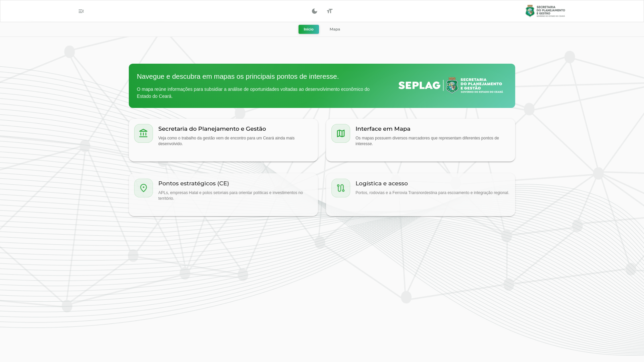Click description 'Veja como o trabalho da gestão'

tap(226, 141)
